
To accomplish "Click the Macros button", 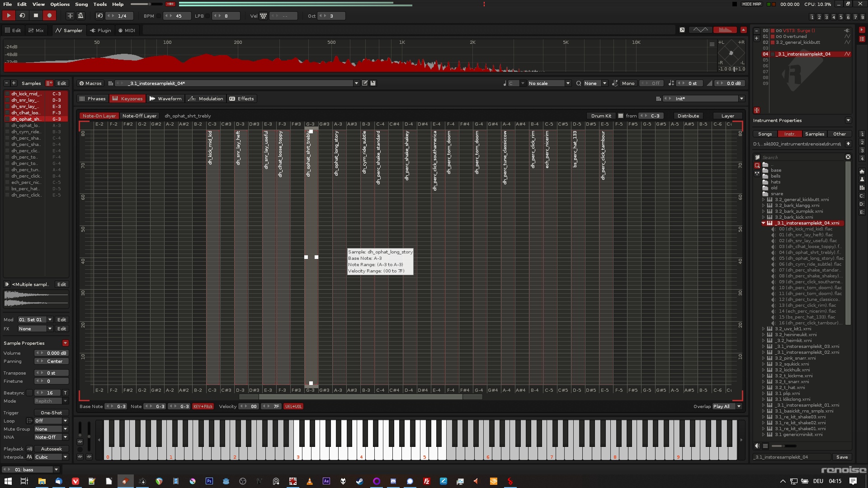I will [90, 83].
